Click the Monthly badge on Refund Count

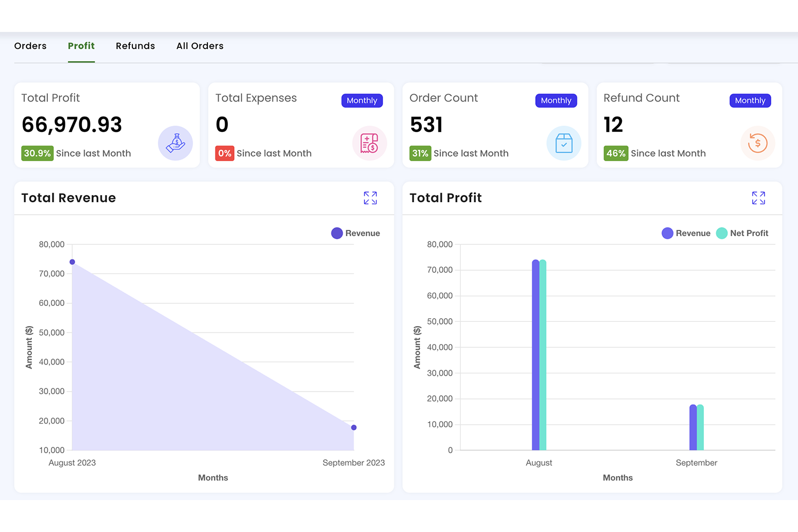coord(750,101)
